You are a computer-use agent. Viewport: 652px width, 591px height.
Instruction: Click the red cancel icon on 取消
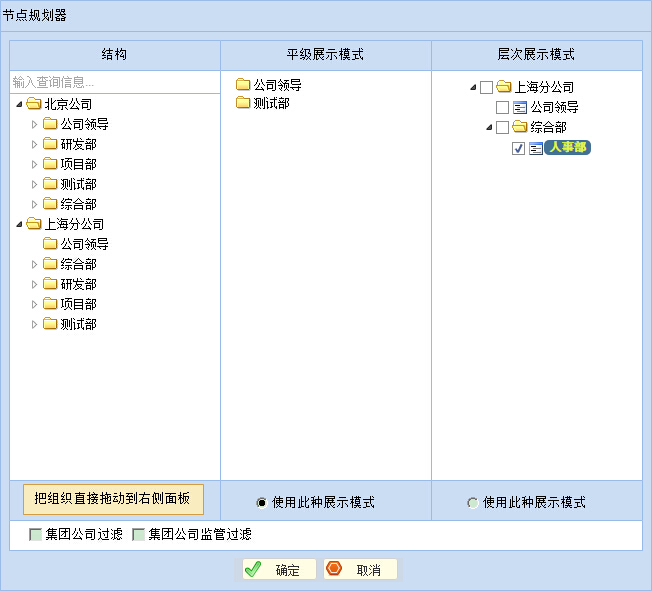(x=335, y=569)
